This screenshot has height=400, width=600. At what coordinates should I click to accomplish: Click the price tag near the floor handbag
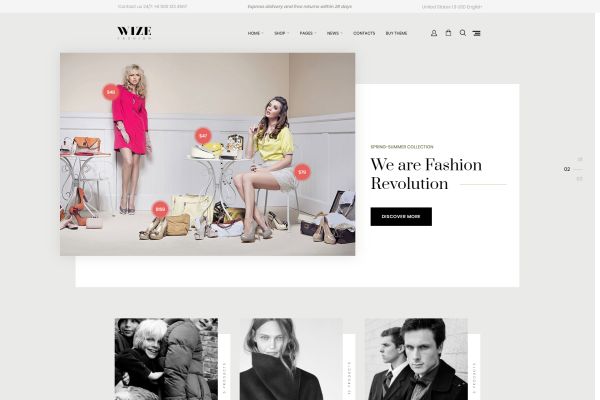pos(160,209)
